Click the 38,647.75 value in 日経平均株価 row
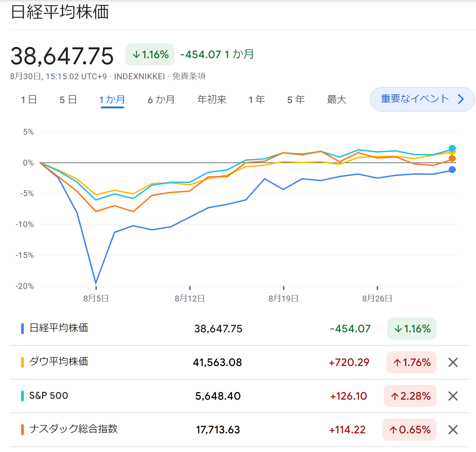Viewport: 476px width, 452px height. coord(218,329)
